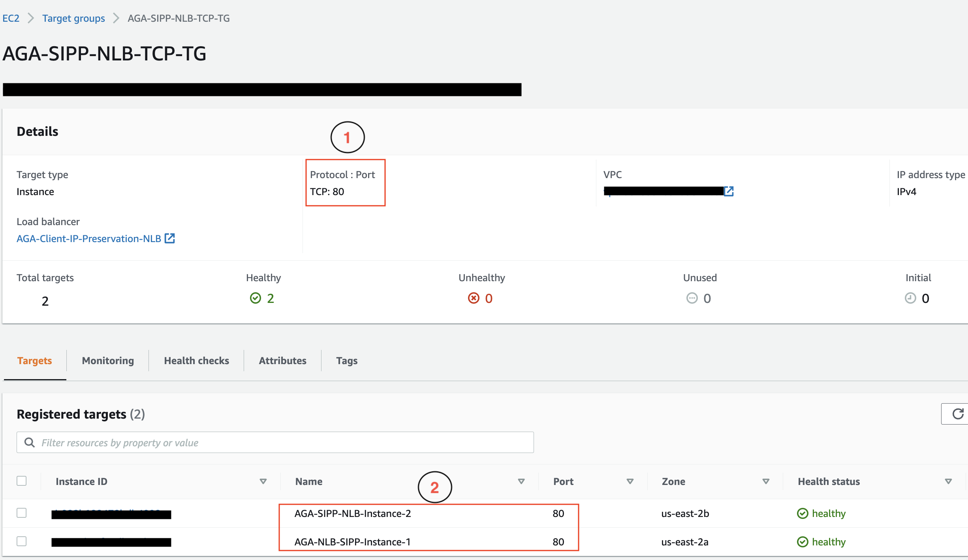
Task: Open the VPC external link icon
Action: [x=729, y=192]
